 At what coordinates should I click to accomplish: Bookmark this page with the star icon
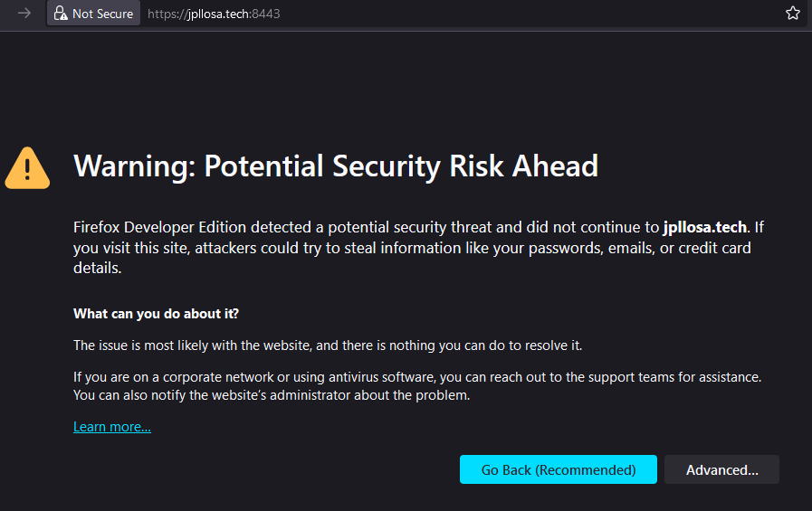793,14
